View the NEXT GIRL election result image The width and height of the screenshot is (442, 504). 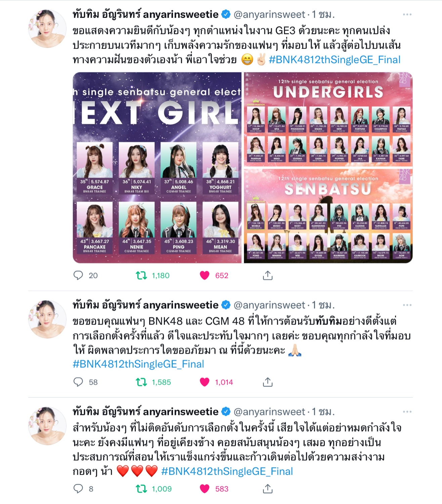point(157,168)
